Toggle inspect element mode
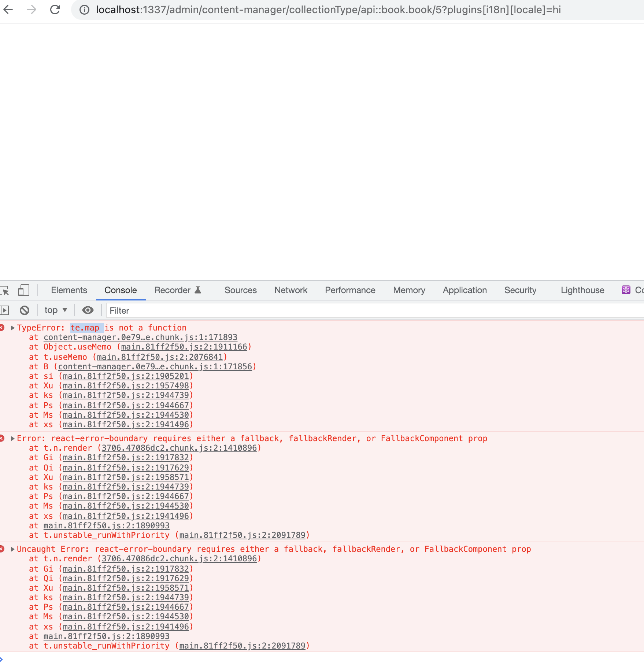This screenshot has height=672, width=644. coord(5,290)
